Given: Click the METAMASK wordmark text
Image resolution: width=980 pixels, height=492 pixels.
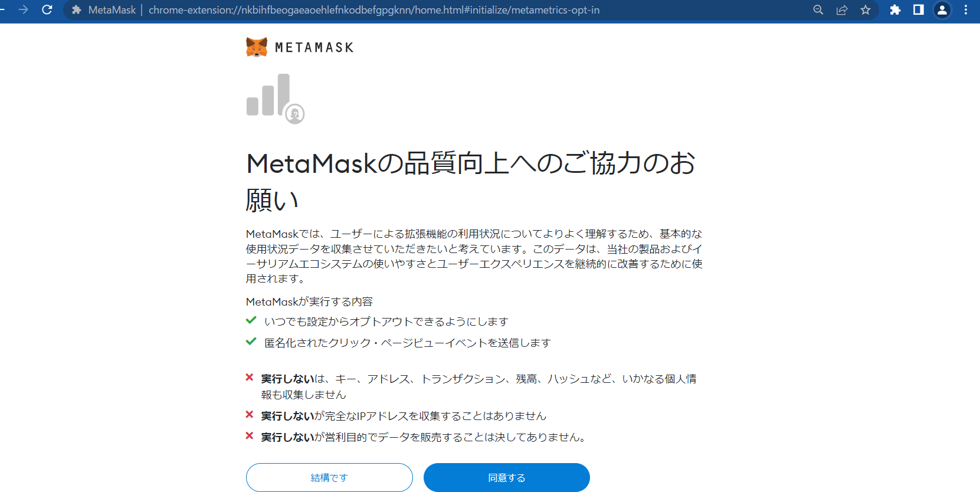Looking at the screenshot, I should [314, 48].
